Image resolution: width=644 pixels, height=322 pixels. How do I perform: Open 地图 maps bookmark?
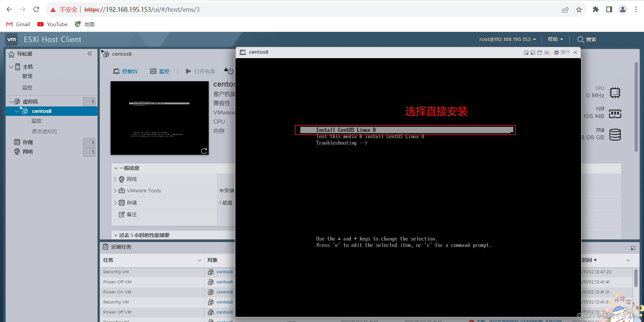(x=85, y=24)
